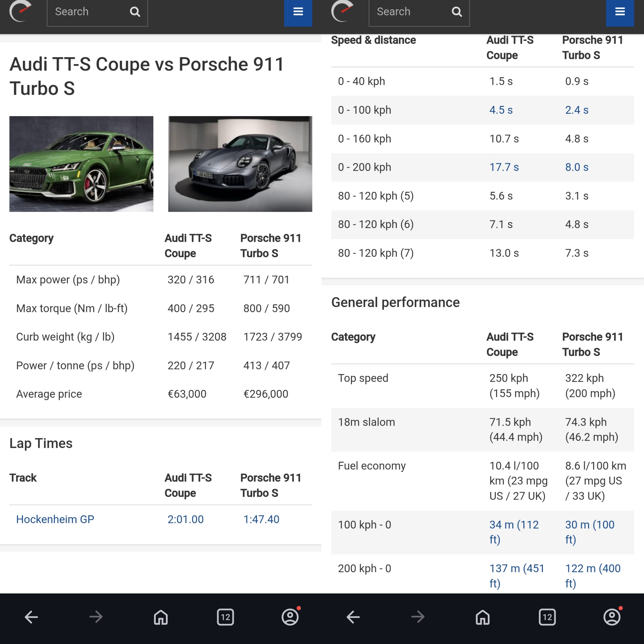Open Audi lap time 2:01.00 link
The width and height of the screenshot is (644, 644).
[185, 519]
